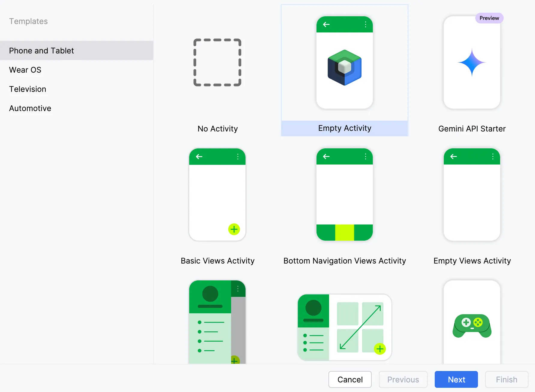Select the Empty Views Activity phone thumbnail
Image resolution: width=535 pixels, height=392 pixels.
(472, 194)
